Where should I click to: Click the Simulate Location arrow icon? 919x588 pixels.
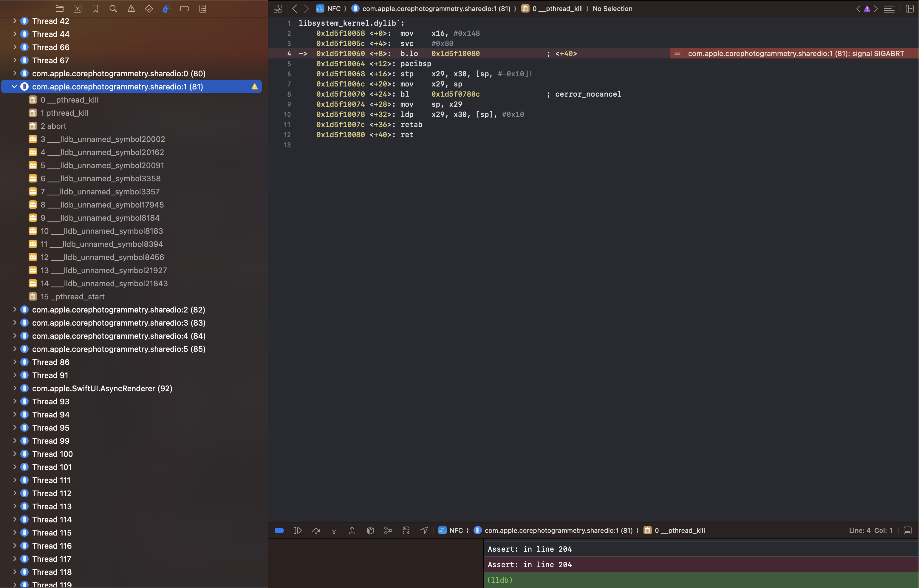coord(424,530)
